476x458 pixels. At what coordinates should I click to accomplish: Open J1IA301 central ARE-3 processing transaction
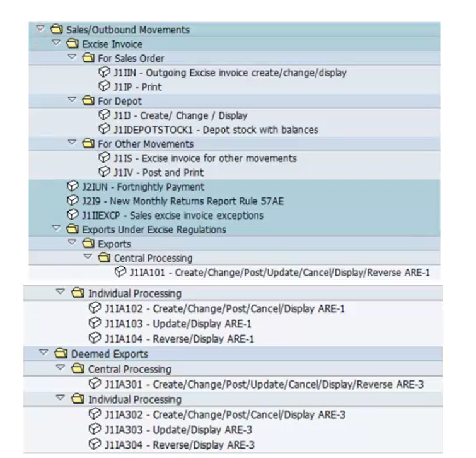tap(264, 384)
